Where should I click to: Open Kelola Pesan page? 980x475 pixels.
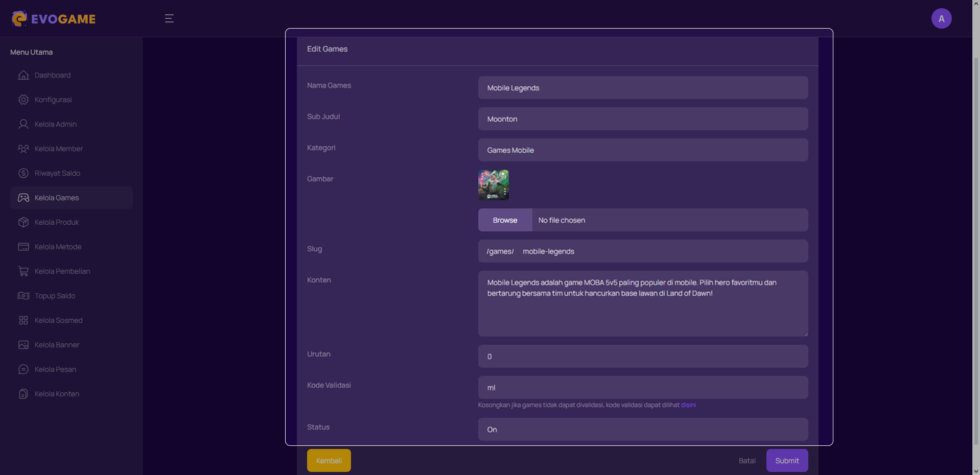click(x=72, y=369)
